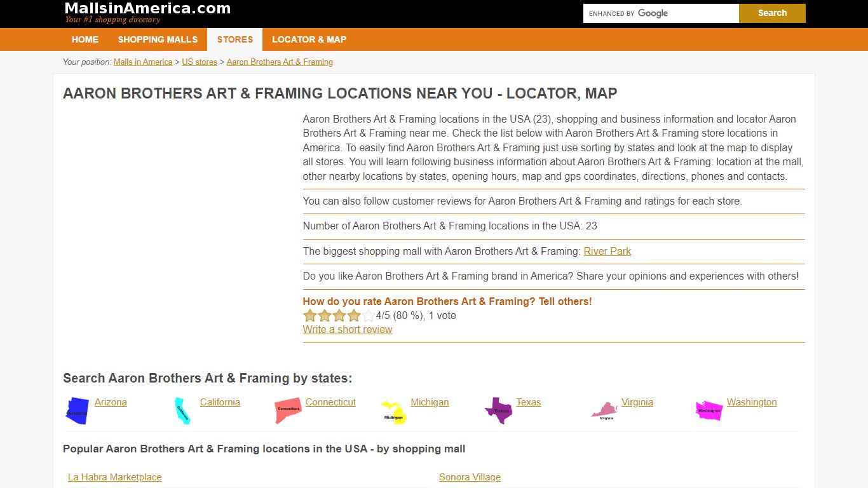Select the fourth rating star

[354, 316]
